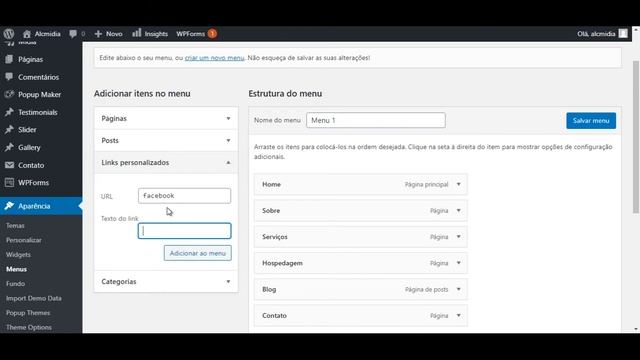Click the user avatar next to Olá, alcmidia

tap(623, 33)
